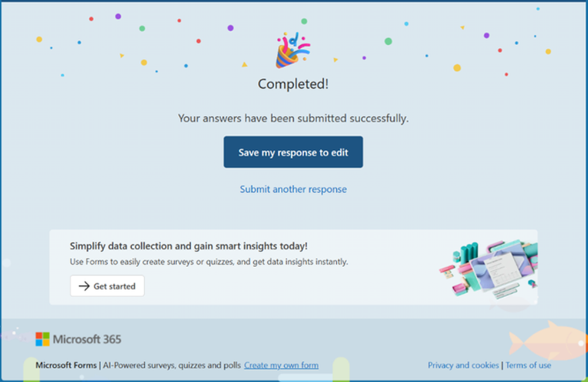This screenshot has width=588, height=382.
Task: Submit another response
Action: point(293,190)
